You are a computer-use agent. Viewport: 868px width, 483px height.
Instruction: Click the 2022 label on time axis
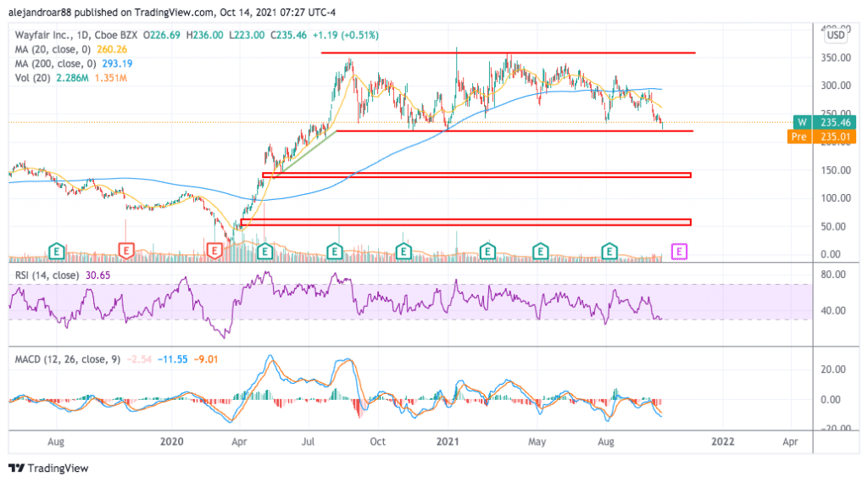(723, 441)
